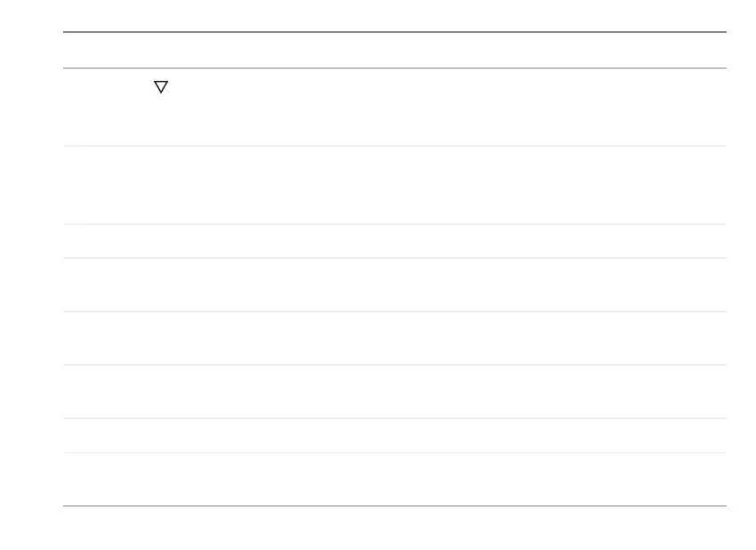This screenshot has height=550, width=756.
Task: Select the table row containing the triangle
Action: [x=395, y=107]
